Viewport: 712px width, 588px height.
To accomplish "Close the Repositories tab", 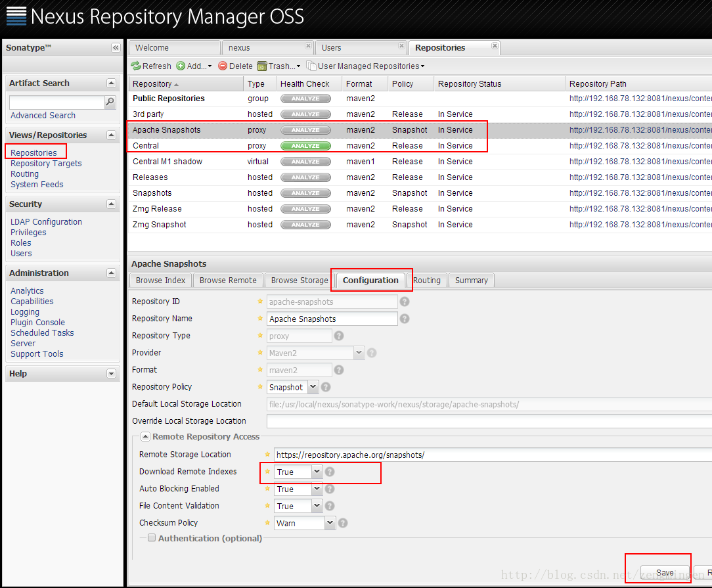I will click(495, 46).
